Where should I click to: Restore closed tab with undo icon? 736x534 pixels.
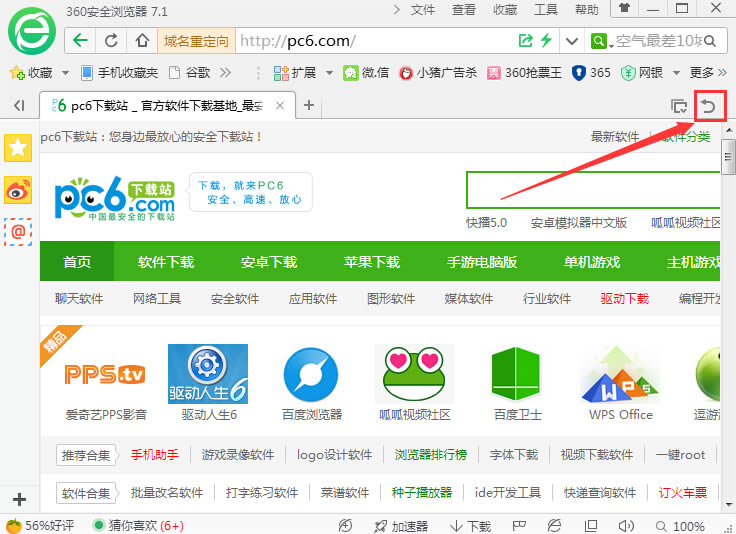[x=709, y=106]
